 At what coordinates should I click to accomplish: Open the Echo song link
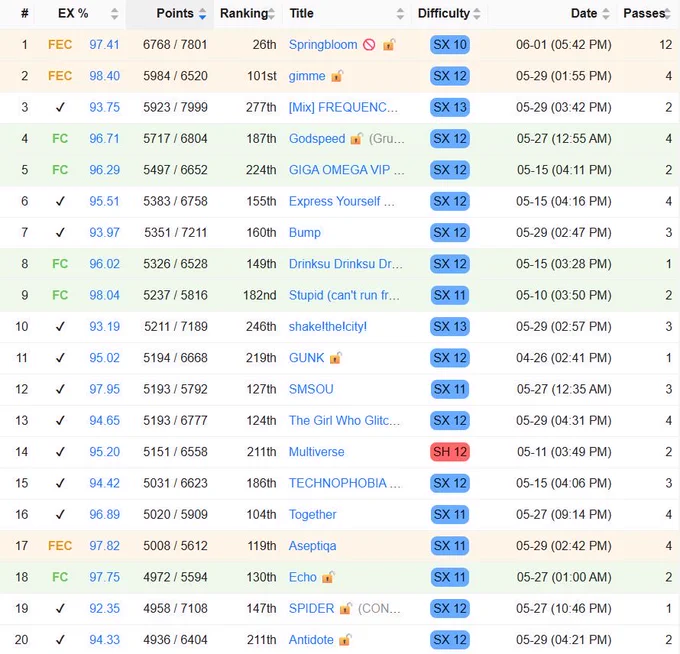[x=303, y=577]
